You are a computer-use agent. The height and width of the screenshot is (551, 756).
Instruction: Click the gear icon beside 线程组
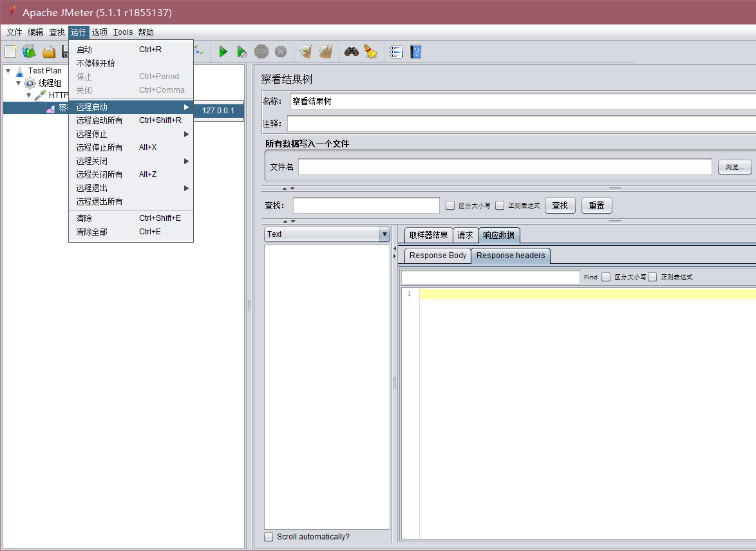point(30,83)
